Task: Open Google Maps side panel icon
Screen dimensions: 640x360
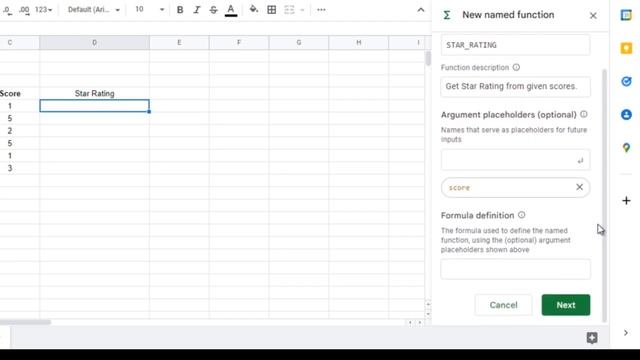Action: point(626,147)
